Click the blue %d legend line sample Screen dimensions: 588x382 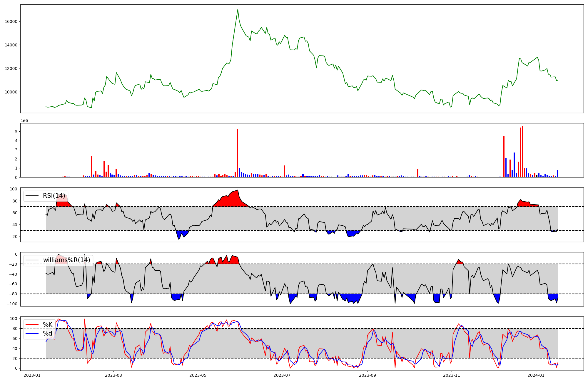pyautogui.click(x=32, y=334)
